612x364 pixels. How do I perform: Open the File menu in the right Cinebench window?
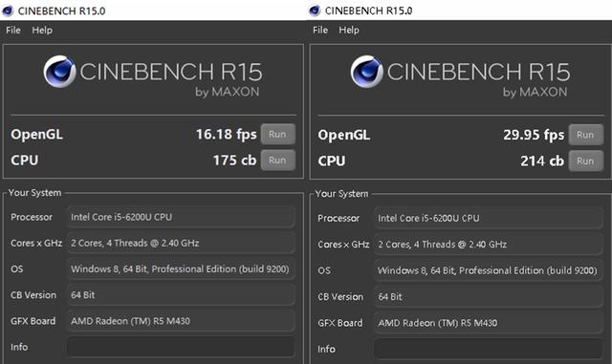coord(320,30)
